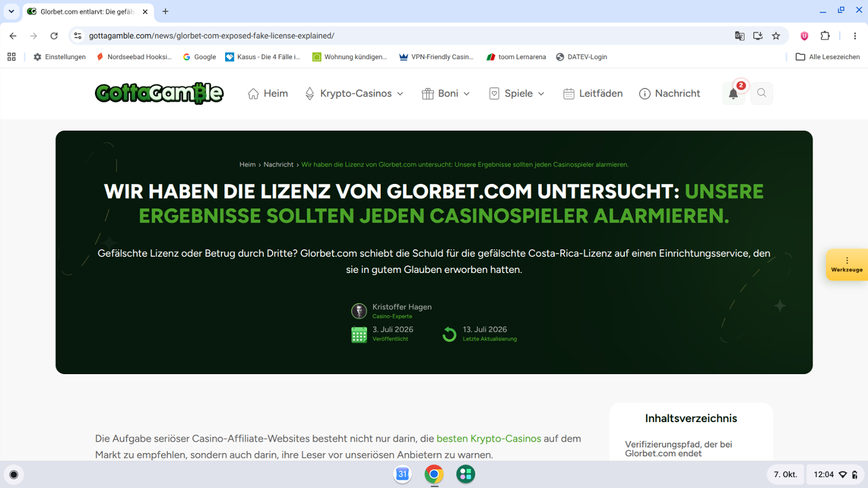Open the apps grid in bookmarks bar

point(12,57)
